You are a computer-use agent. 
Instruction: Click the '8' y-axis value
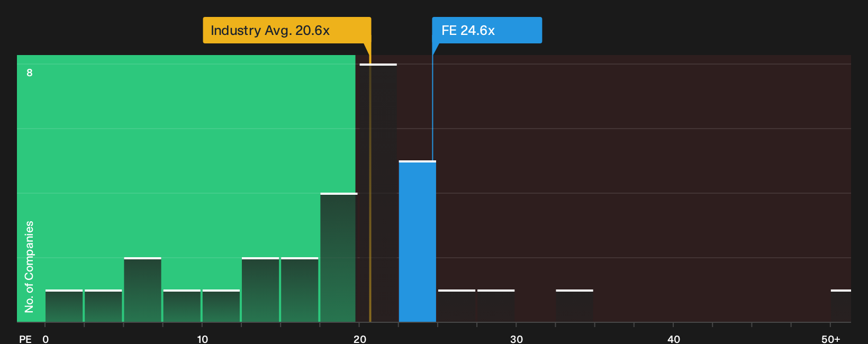(30, 73)
